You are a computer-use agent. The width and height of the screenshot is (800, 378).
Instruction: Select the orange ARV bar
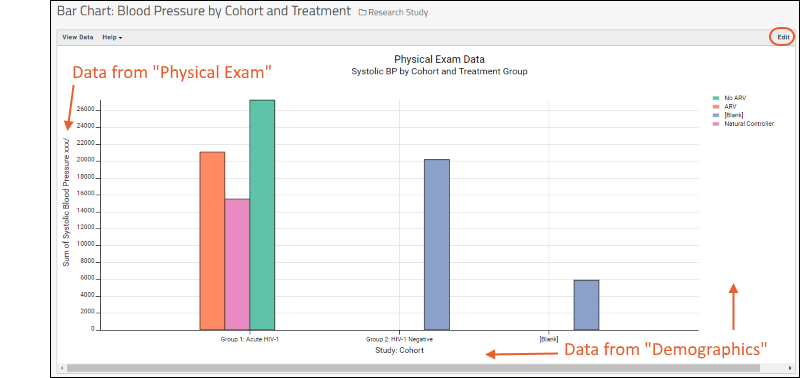point(212,241)
